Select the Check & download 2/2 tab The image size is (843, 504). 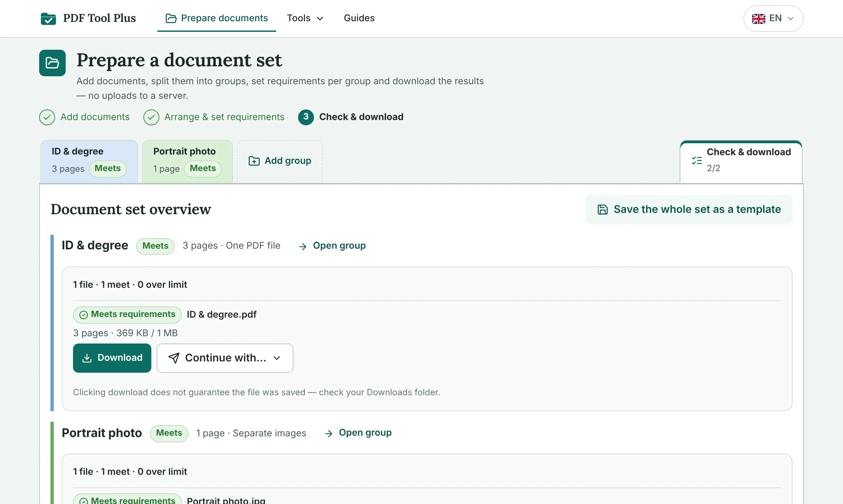click(x=741, y=161)
